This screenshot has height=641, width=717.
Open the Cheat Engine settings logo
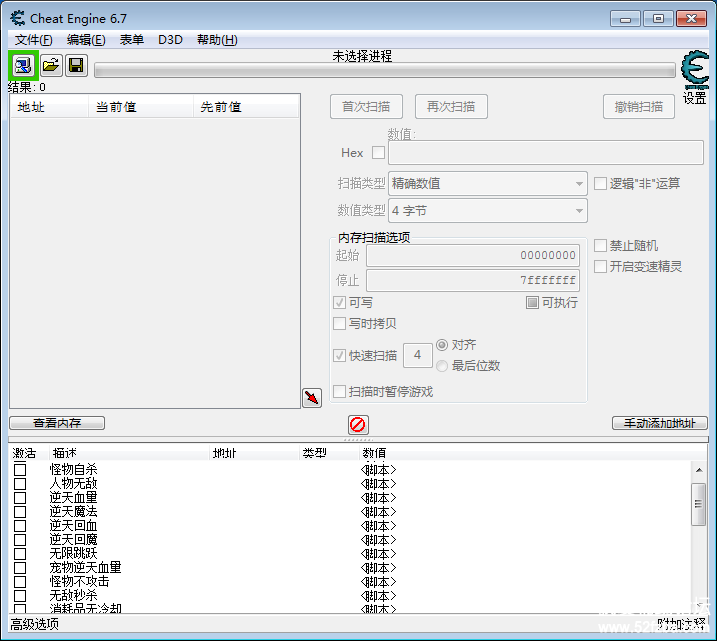coord(694,73)
